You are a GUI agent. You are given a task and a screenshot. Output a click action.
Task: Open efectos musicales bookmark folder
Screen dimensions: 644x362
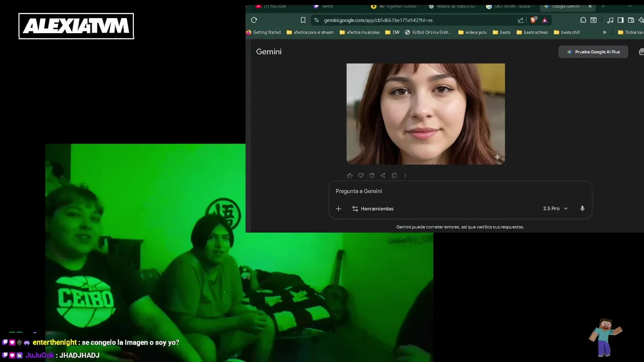click(360, 32)
